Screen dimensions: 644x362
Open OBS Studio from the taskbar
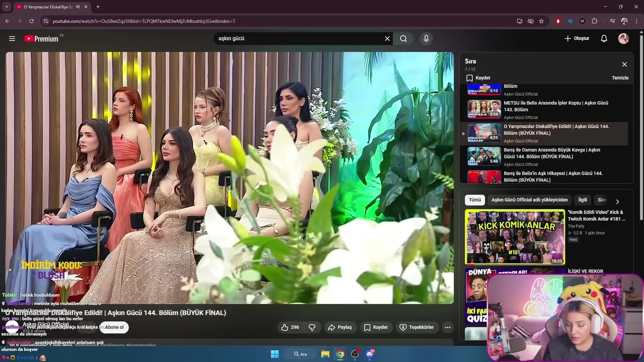(355, 354)
